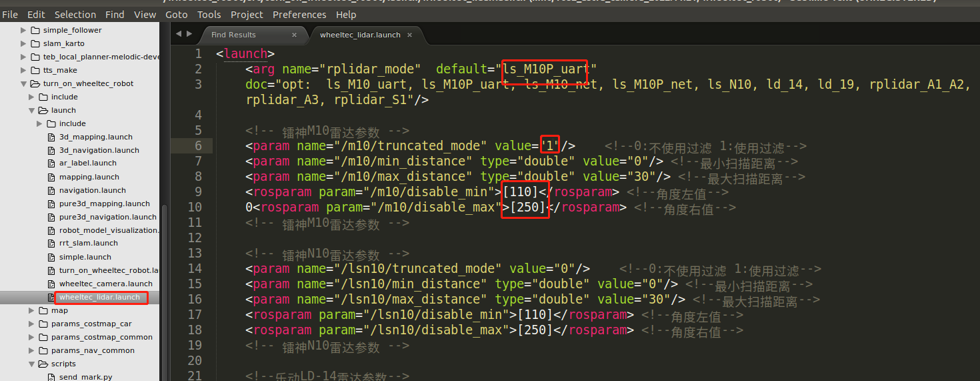The height and width of the screenshot is (381, 980).
Task: Open the Tools menu
Action: click(x=209, y=14)
